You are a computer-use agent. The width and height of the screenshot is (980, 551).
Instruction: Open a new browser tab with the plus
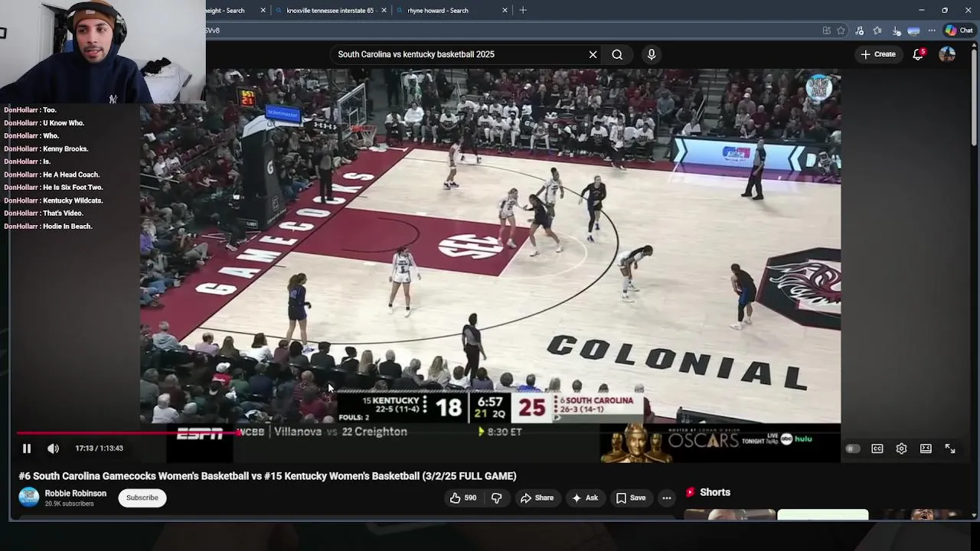click(x=523, y=11)
